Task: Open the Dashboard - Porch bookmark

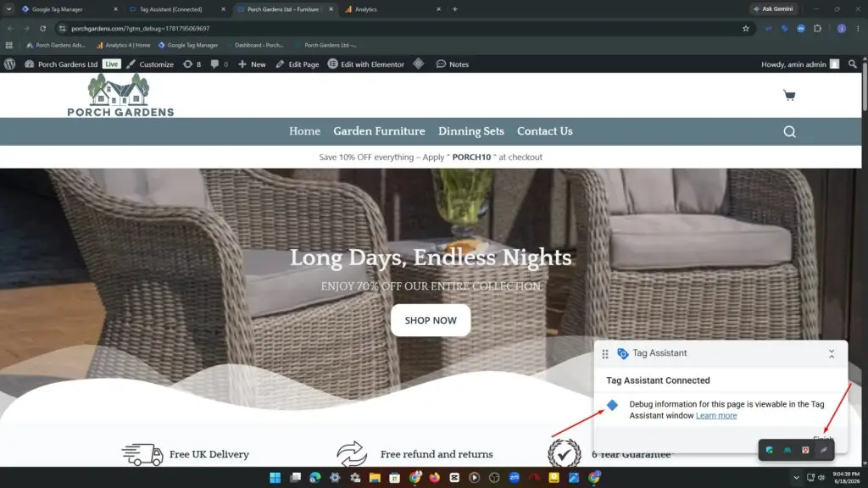Action: pyautogui.click(x=259, y=46)
